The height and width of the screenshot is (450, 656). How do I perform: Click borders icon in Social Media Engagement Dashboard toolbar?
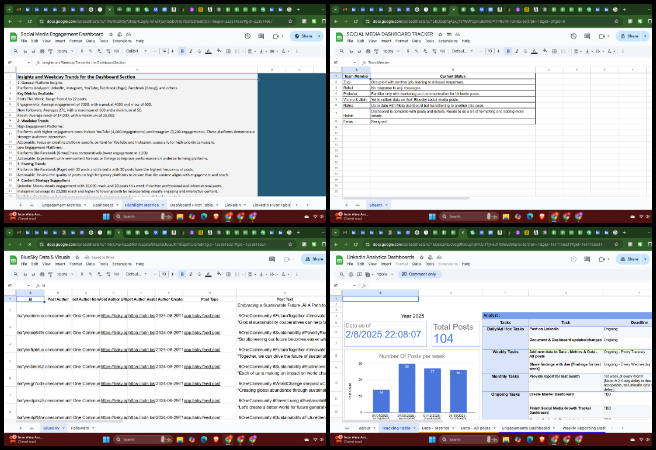pos(228,51)
